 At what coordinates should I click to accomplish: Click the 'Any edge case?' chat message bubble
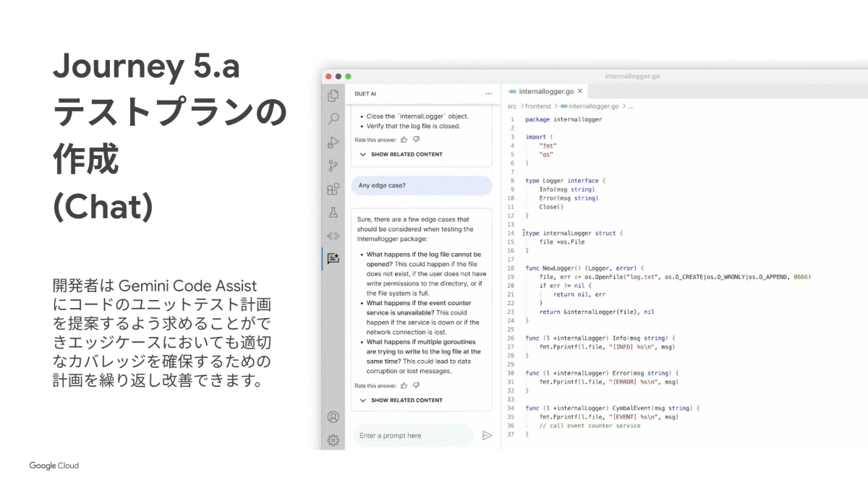[421, 185]
